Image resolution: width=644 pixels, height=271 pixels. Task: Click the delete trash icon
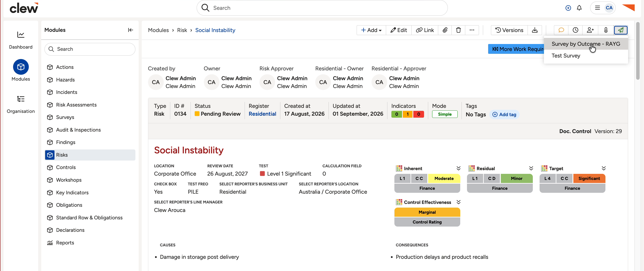tap(458, 30)
